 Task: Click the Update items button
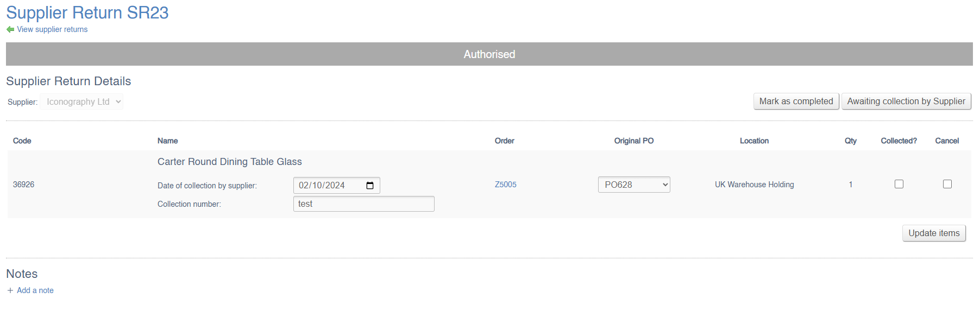point(934,233)
